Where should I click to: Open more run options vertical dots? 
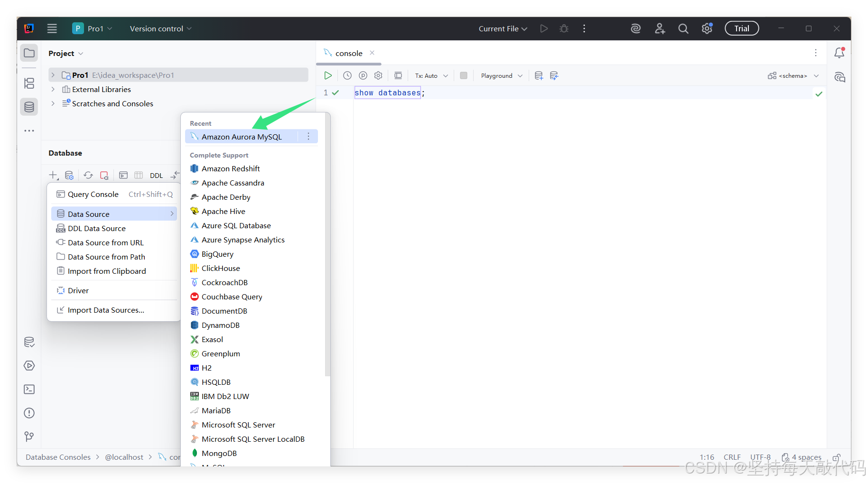click(x=584, y=28)
